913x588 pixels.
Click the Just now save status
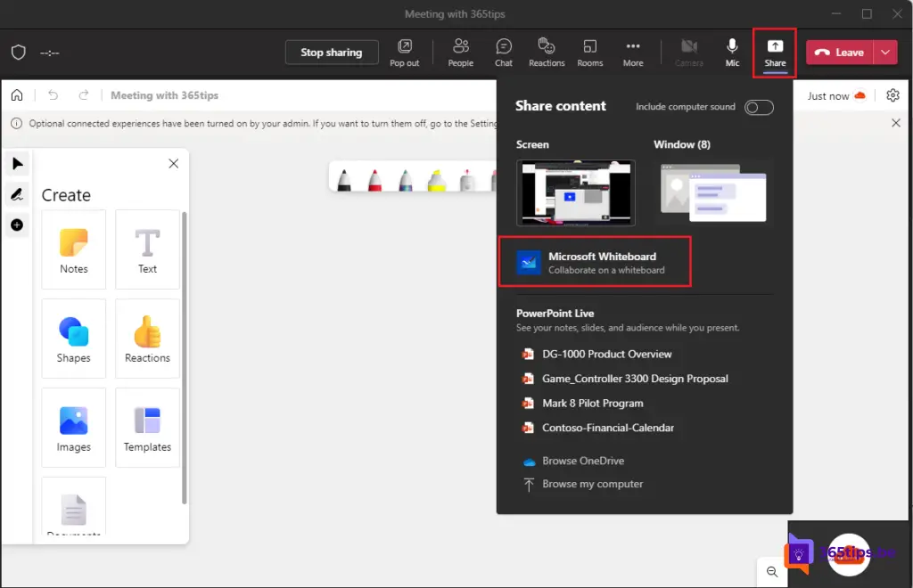tap(836, 95)
